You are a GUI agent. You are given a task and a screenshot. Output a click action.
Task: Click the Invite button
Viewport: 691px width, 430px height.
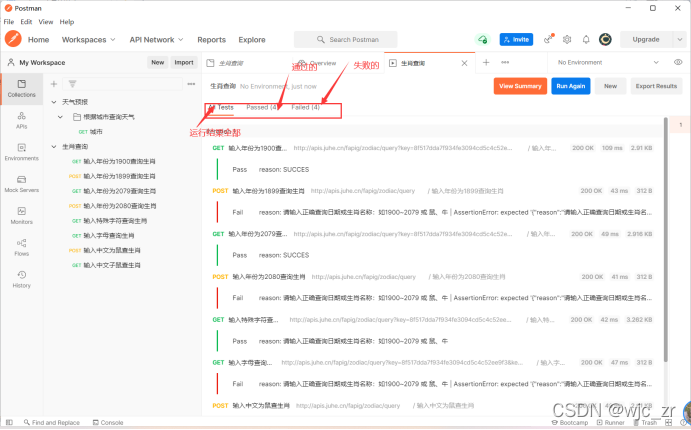516,39
